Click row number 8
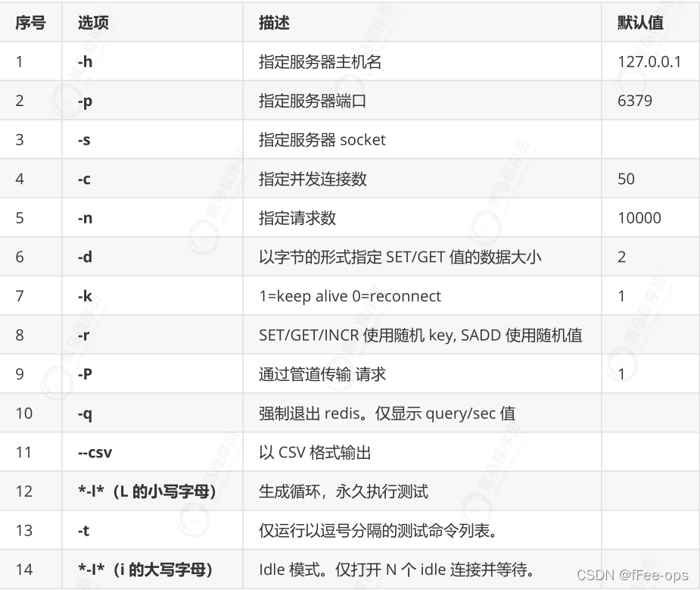 click(x=20, y=335)
